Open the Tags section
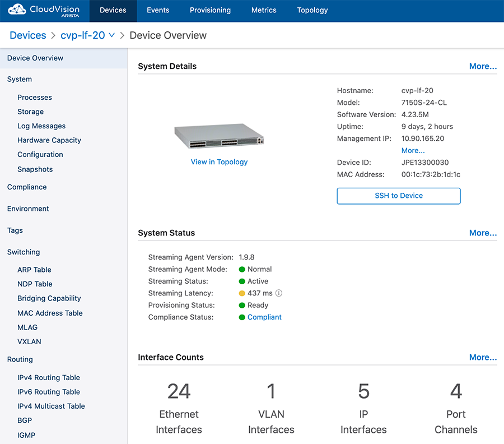This screenshot has height=444, width=504. (x=15, y=230)
